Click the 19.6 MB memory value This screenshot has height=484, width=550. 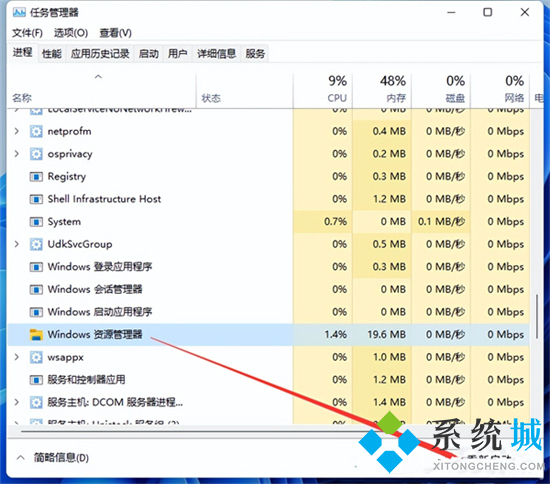pyautogui.click(x=387, y=335)
